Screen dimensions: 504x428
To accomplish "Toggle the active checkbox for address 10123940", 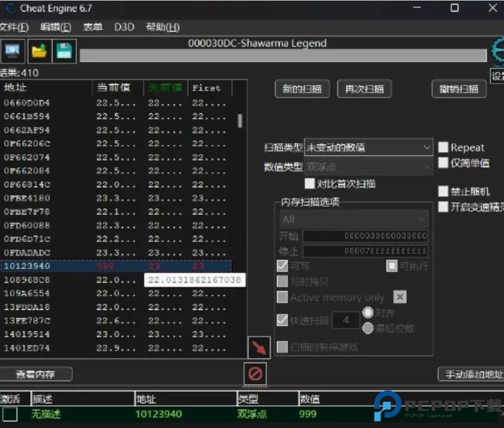I will point(10,414).
